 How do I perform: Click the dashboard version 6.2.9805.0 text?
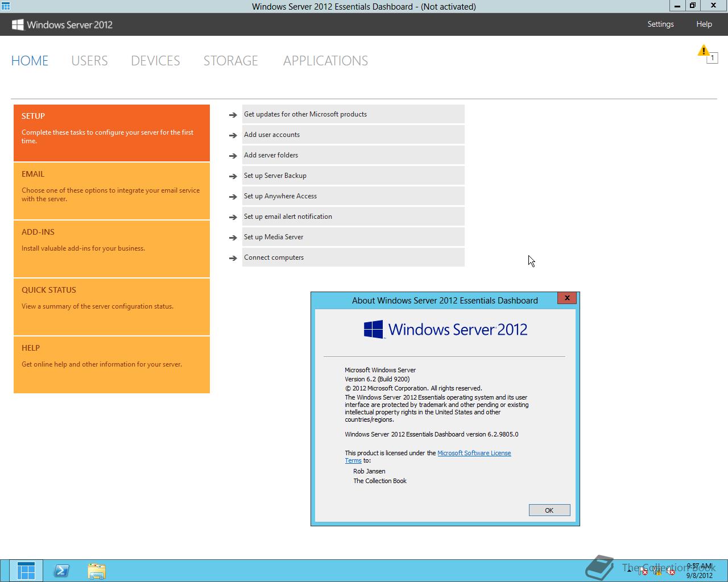click(x=432, y=434)
